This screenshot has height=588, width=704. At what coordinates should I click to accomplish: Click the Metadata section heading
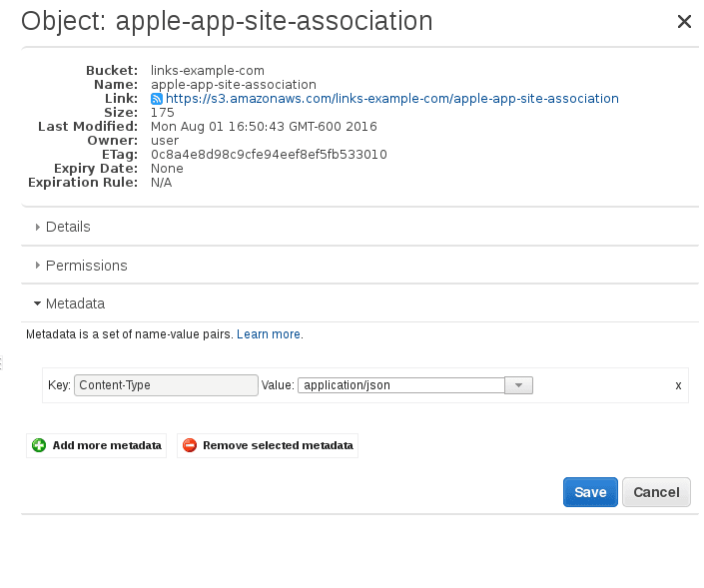tap(75, 303)
